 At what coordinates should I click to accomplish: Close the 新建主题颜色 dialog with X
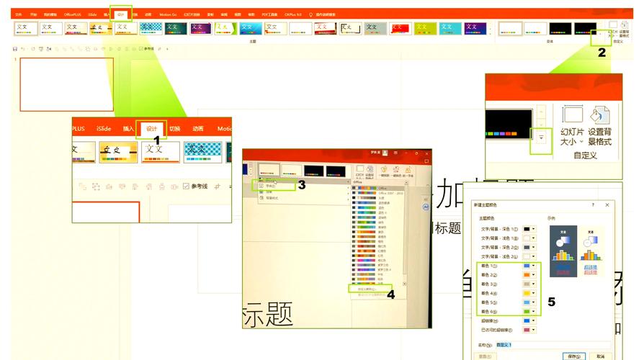tap(607, 204)
